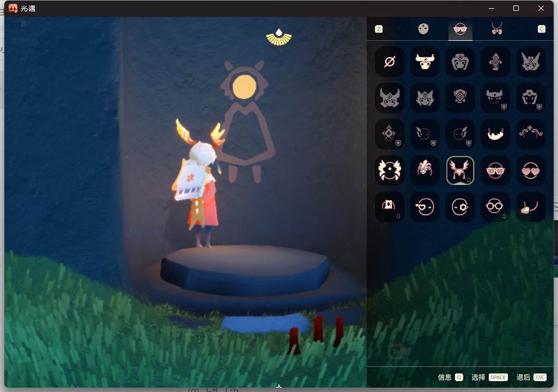This screenshot has height=392, width=558.
Task: Click the character standing on the pedestal
Action: click(x=199, y=184)
